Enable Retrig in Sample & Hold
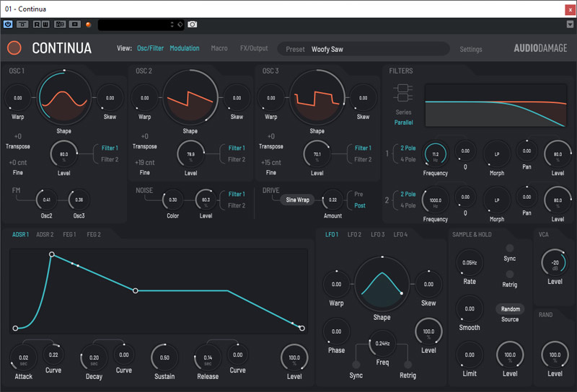577x392 pixels. tap(510, 274)
